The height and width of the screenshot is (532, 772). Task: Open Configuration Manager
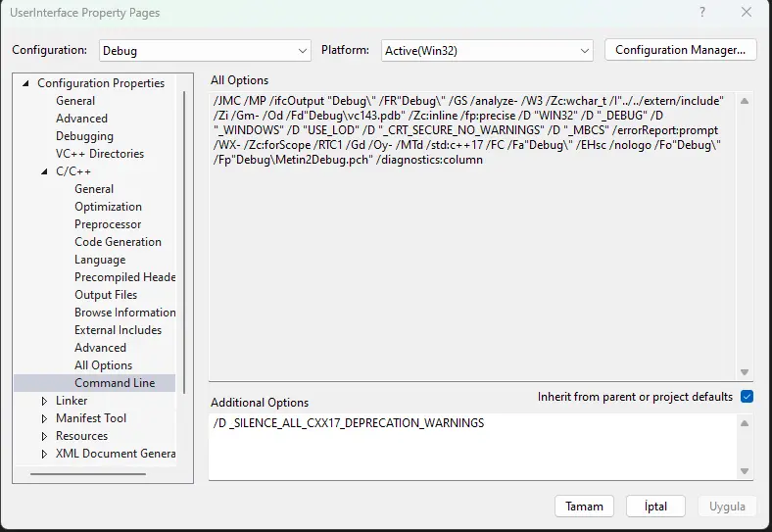(x=680, y=50)
